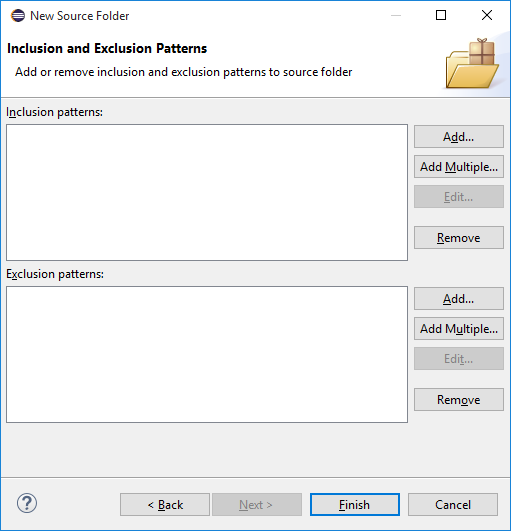Maximize the New Source Folder dialog

click(x=441, y=15)
